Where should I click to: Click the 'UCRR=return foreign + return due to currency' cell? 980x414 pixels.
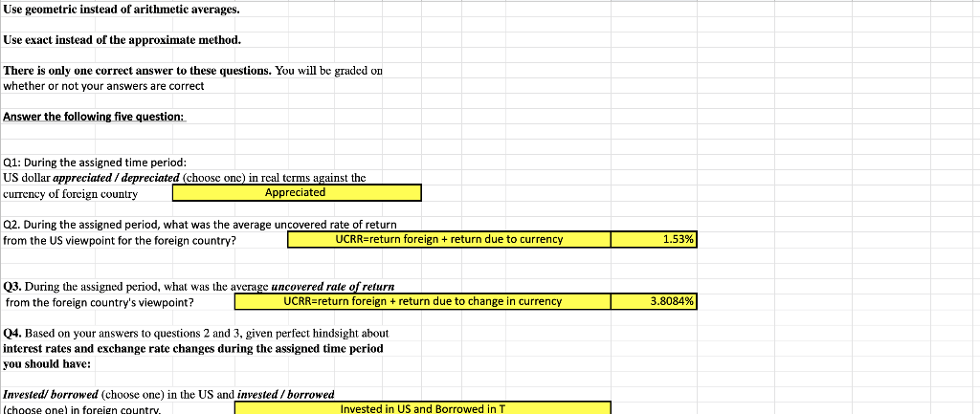(x=450, y=239)
